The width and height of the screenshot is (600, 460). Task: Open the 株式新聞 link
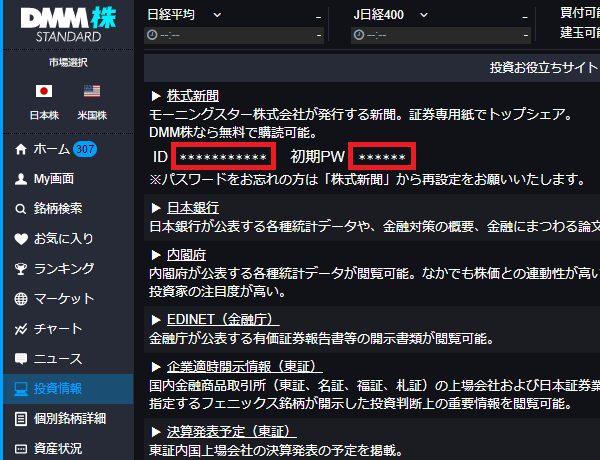[193, 96]
